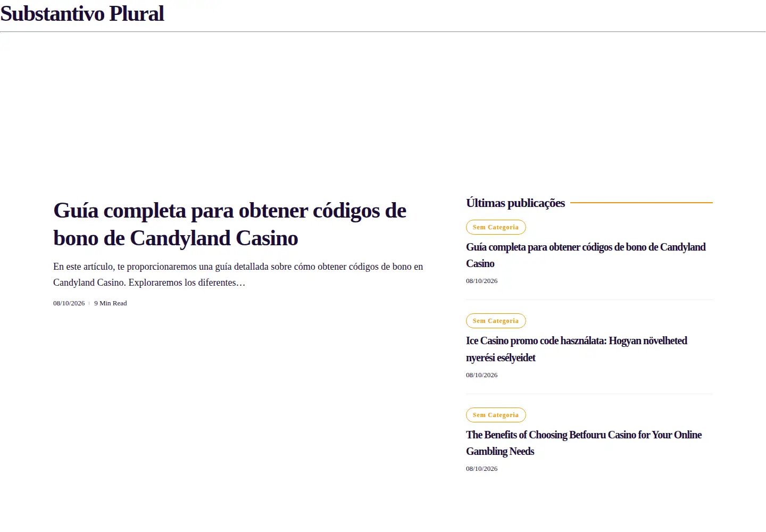Open featured article Guía completa Candyland Casino headline
The image size is (766, 532).
(230, 224)
